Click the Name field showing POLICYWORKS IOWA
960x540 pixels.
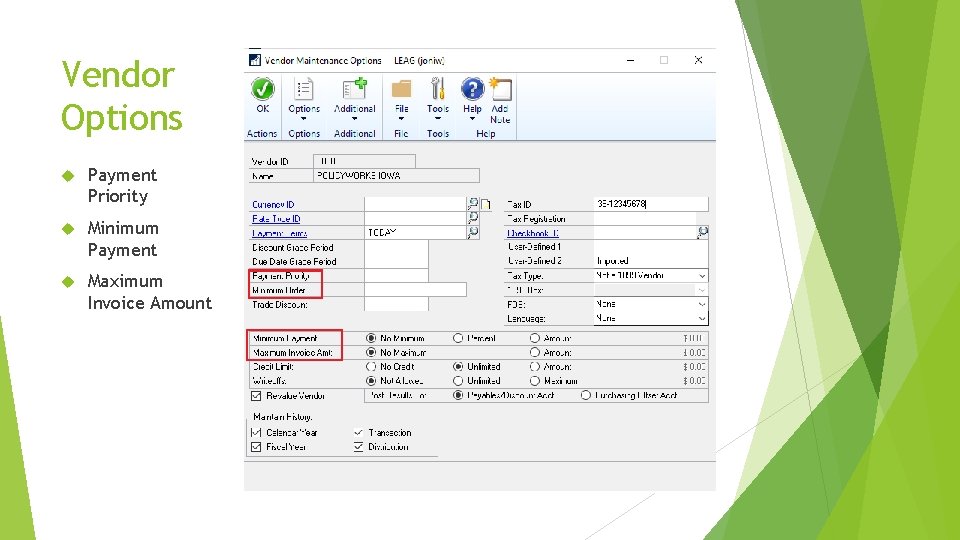[x=396, y=176]
